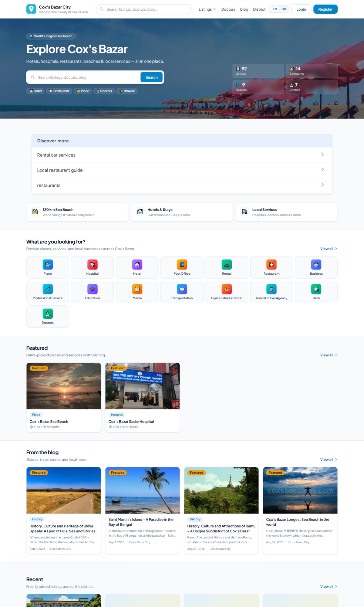This screenshot has height=607, width=364.
Task: Open the Longest Sea Beach blog title
Action: [298, 522]
